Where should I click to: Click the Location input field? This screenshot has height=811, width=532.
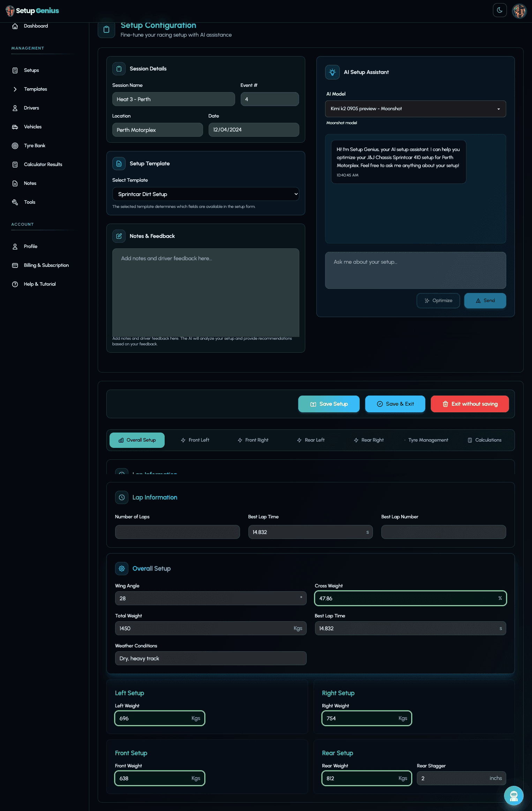coord(157,130)
